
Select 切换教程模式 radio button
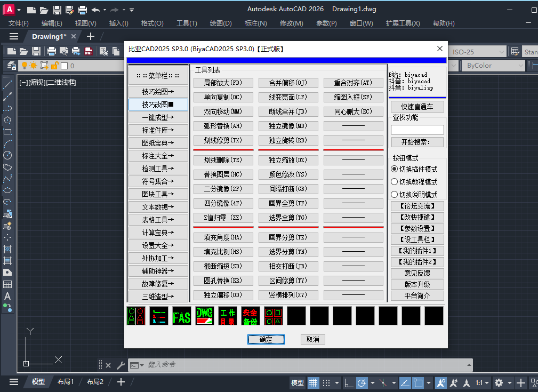(x=394, y=181)
